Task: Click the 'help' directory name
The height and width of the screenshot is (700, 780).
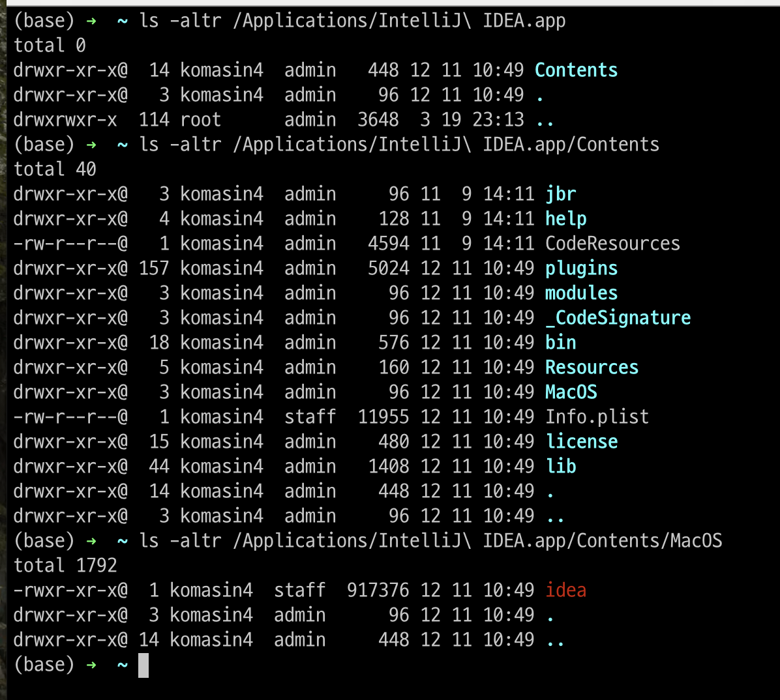Action: (566, 219)
